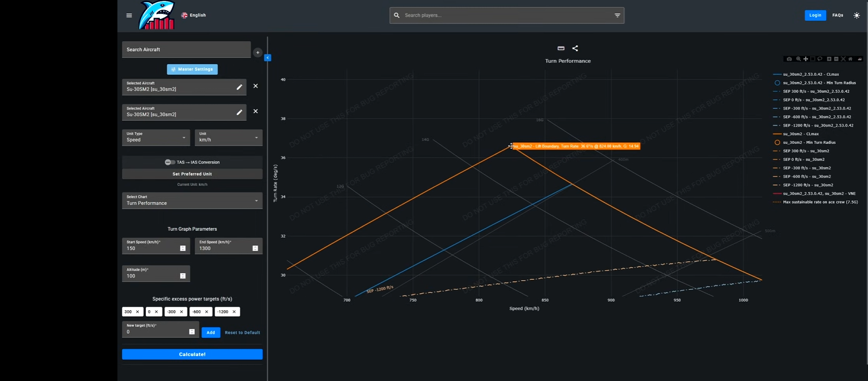Open the Unit km/h dropdown
Image resolution: width=868 pixels, height=381 pixels.
(x=228, y=137)
